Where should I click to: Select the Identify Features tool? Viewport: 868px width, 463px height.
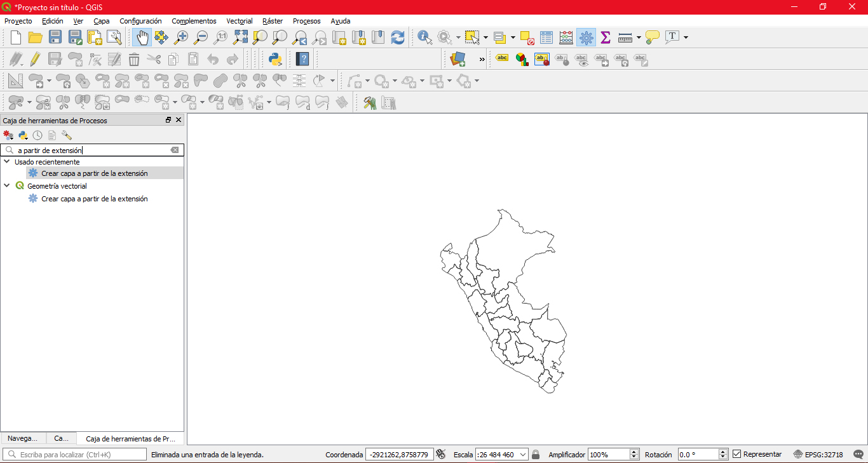point(424,37)
